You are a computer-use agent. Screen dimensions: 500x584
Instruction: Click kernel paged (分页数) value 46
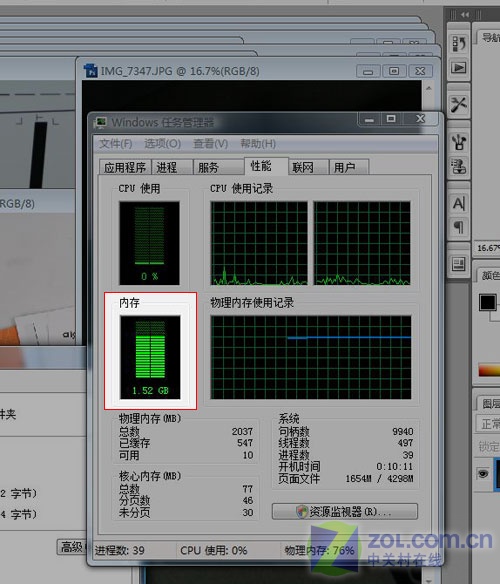(x=248, y=500)
